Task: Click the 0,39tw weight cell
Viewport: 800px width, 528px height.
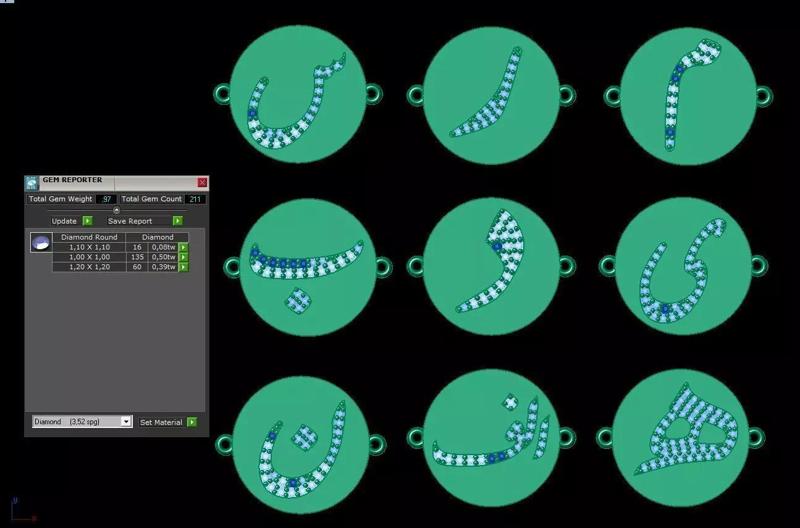Action: (163, 267)
